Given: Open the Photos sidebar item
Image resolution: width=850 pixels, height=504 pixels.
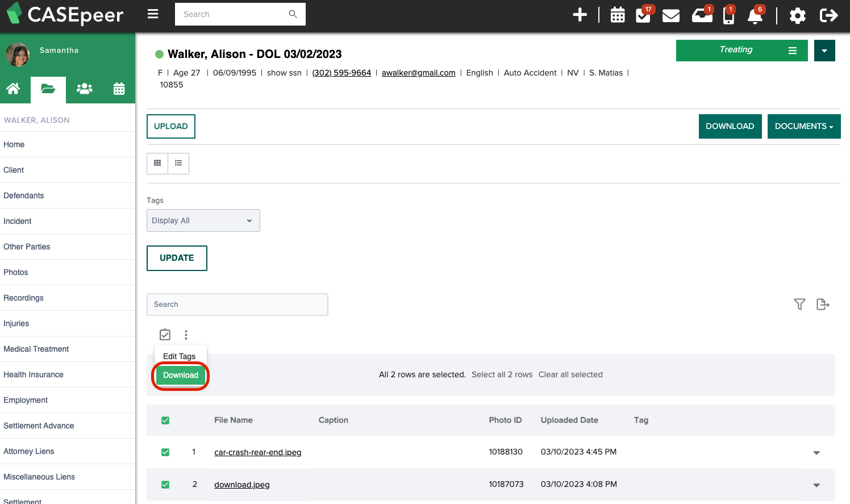Looking at the screenshot, I should [68, 272].
